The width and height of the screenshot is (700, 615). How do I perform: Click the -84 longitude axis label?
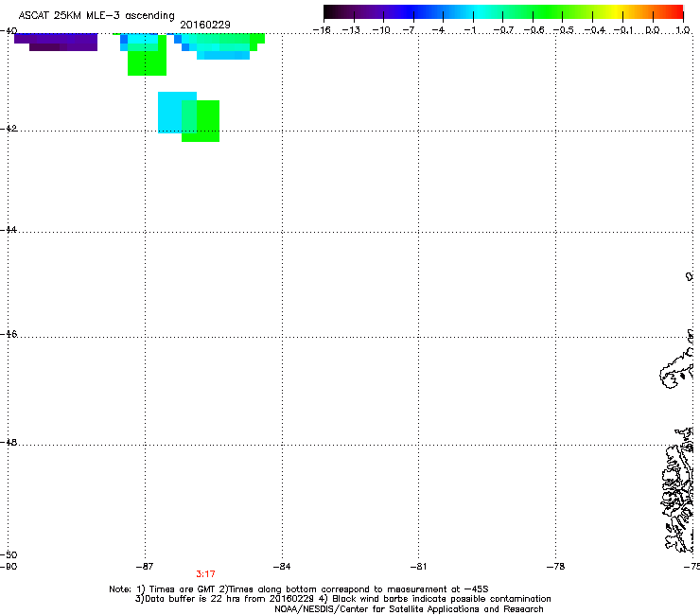coord(282,567)
